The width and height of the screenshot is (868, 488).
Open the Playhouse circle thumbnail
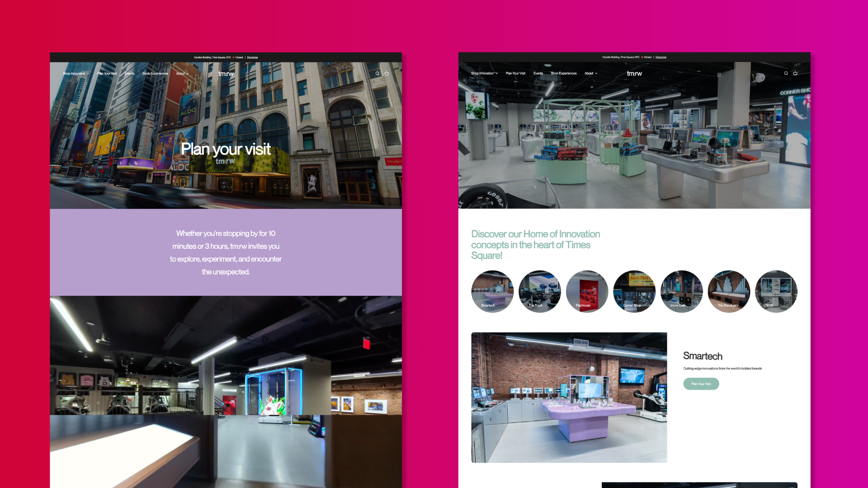tap(587, 291)
